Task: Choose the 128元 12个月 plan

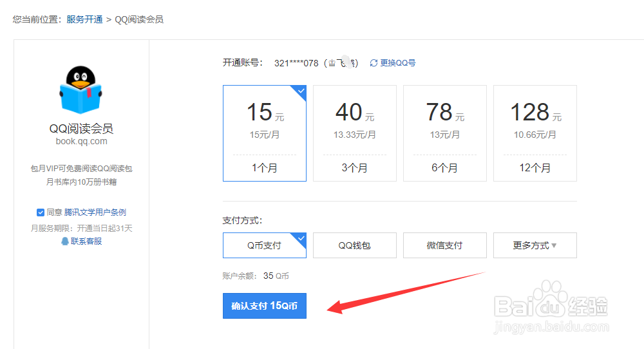Action: click(535, 133)
